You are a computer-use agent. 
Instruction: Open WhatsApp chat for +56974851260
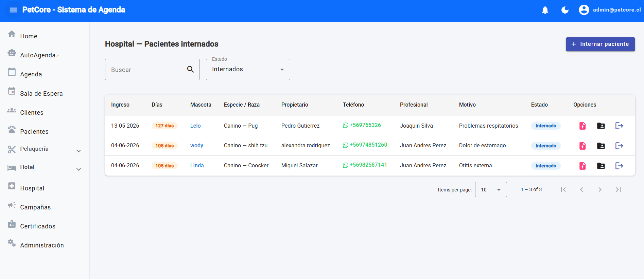tap(365, 145)
